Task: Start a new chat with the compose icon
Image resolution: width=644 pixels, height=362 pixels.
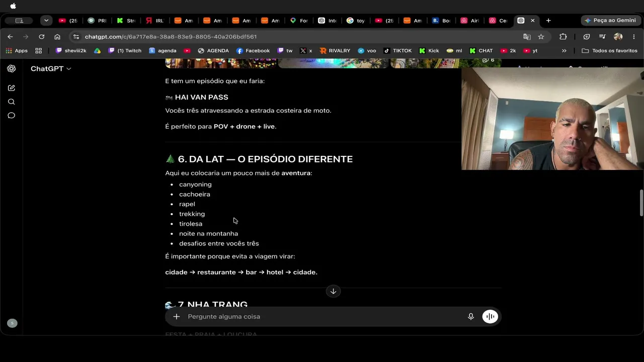Action: [11, 88]
